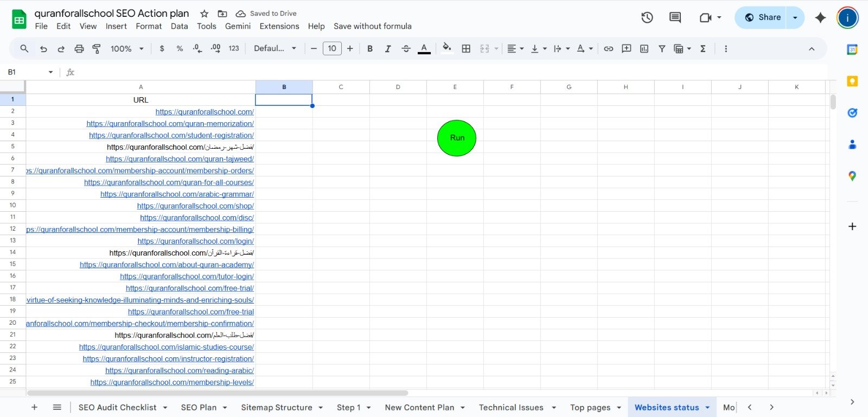Toggle strikethrough formatting
Screen dimensions: 868x417
pos(406,49)
